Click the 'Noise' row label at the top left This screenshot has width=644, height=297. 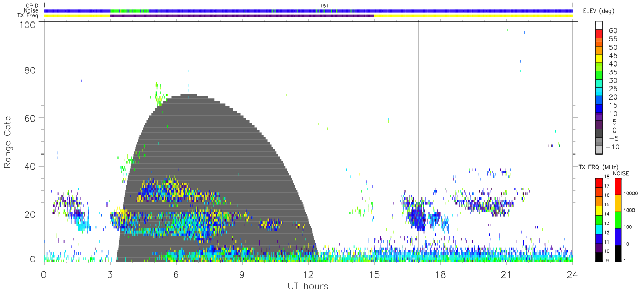(x=30, y=10)
